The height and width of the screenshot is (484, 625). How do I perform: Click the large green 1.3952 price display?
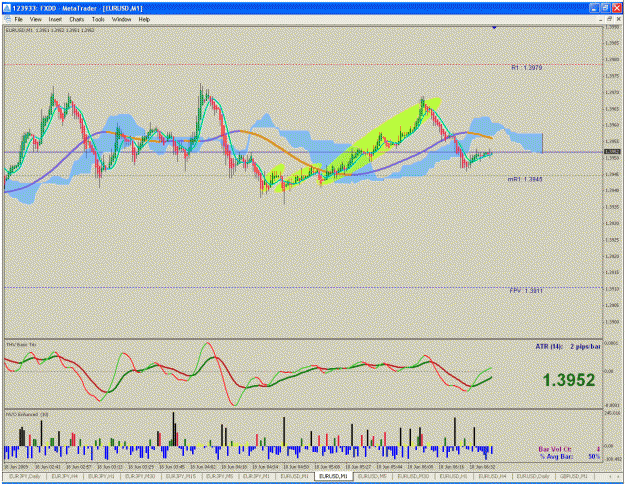pyautogui.click(x=569, y=380)
